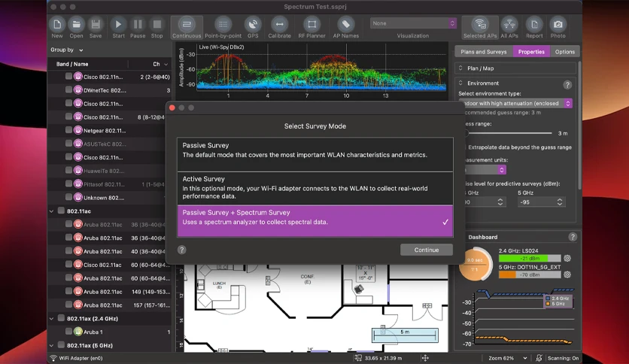Open settings gear for 5 GHz DOT11N_5G_EXT

click(x=567, y=275)
